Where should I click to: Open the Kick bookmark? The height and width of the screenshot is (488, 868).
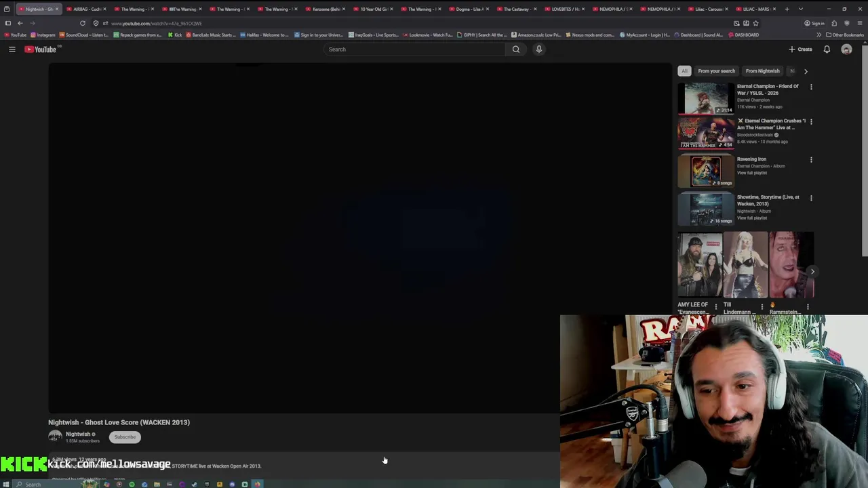coord(175,35)
